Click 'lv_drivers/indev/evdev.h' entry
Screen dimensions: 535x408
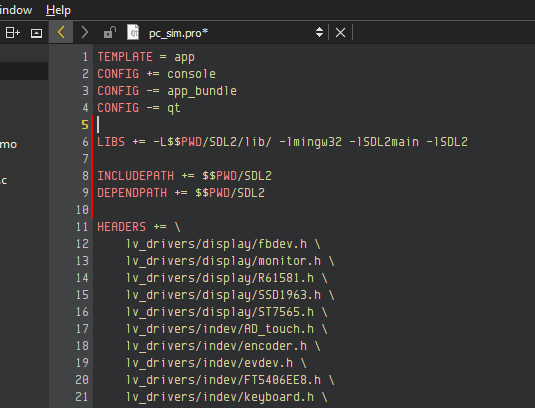[x=209, y=364]
